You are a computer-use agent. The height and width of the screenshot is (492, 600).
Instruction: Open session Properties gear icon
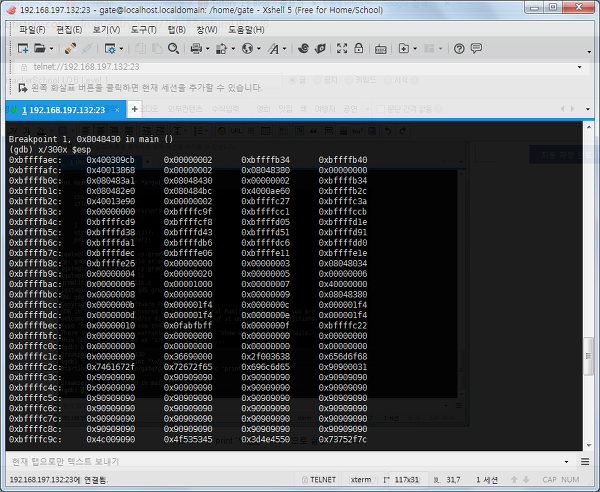110,49
